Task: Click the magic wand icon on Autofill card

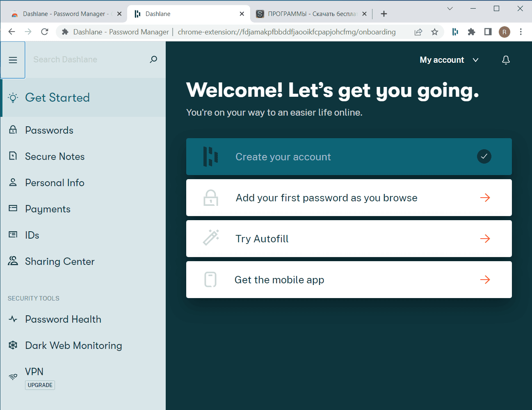Action: [x=211, y=237]
